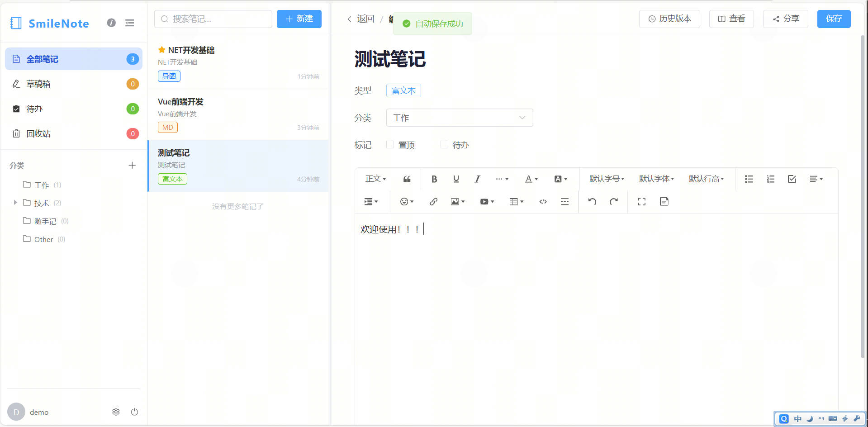Open the emoji picker dropdown
The width and height of the screenshot is (868, 427).
(x=407, y=202)
